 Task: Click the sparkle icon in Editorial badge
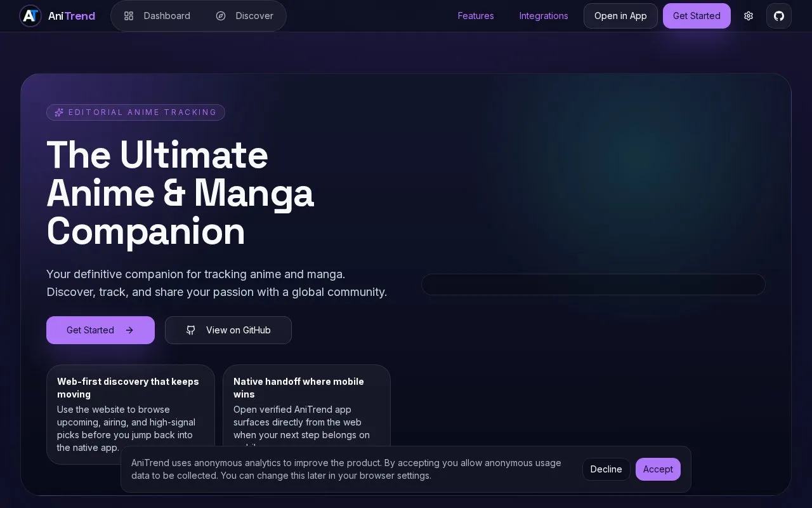point(59,112)
